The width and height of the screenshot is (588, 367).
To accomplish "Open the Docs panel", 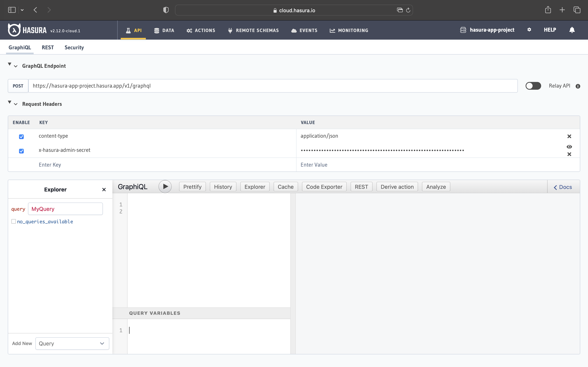I will tap(563, 186).
